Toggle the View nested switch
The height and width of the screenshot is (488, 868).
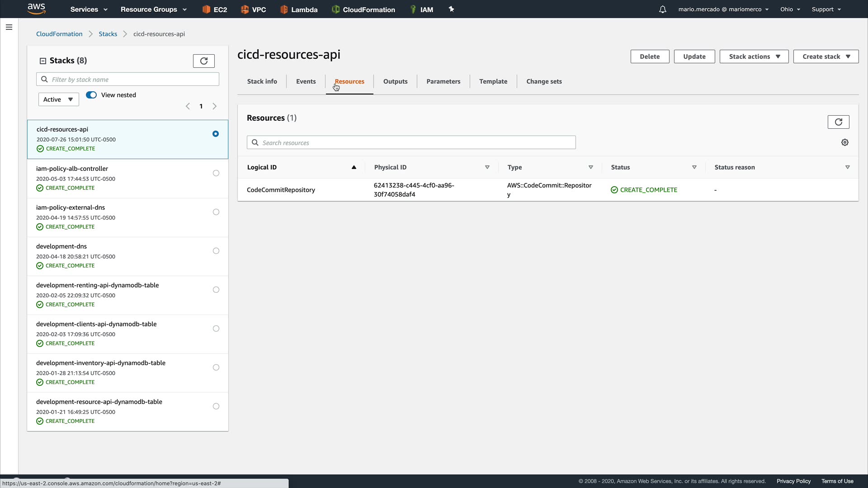coord(91,95)
